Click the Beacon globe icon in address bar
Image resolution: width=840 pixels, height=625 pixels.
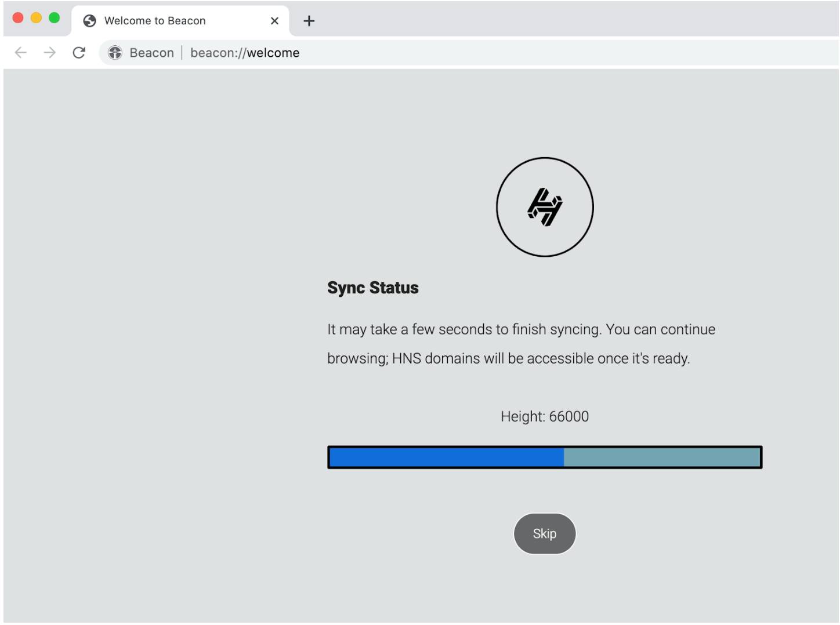coord(115,52)
